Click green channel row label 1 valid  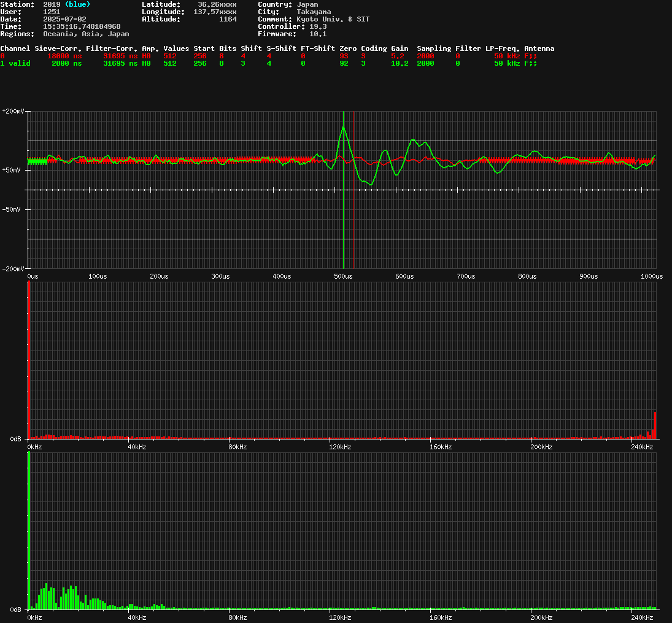click(x=15, y=63)
